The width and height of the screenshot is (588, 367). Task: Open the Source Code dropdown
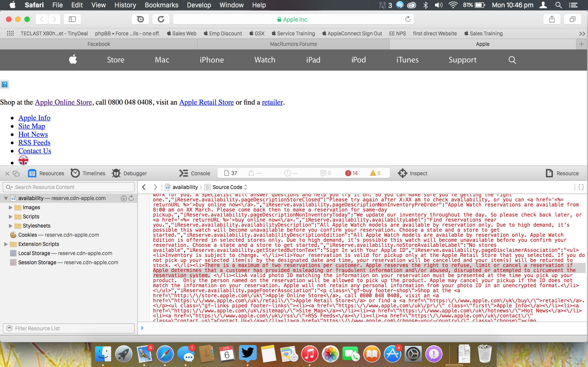[x=229, y=187]
